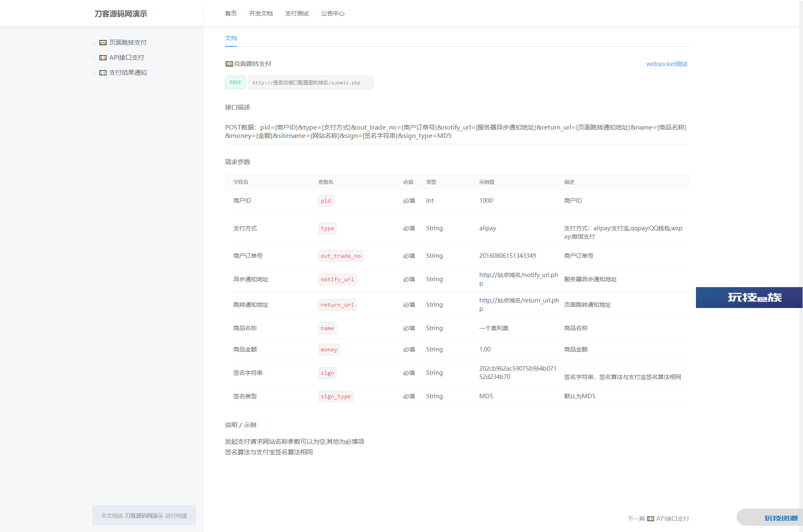
Task: Go to 首页 in the top navigation
Action: point(231,13)
